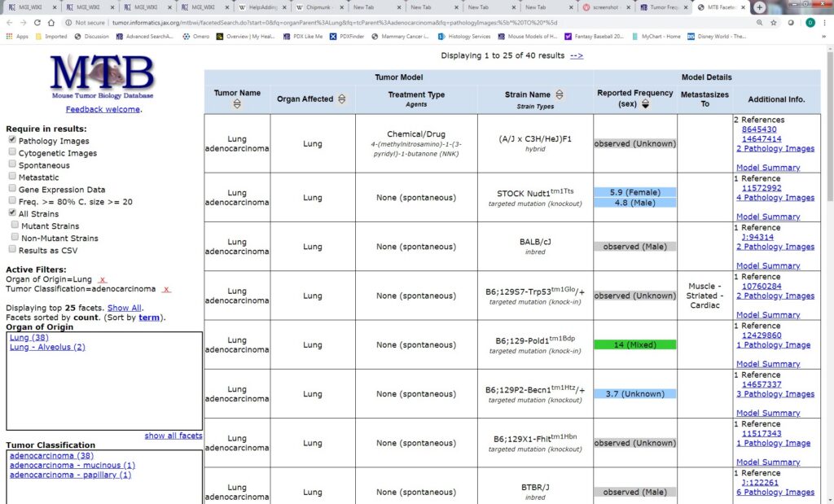This screenshot has height=504, width=834.
Task: Open the Chrome three-dot menu
Action: (824, 23)
